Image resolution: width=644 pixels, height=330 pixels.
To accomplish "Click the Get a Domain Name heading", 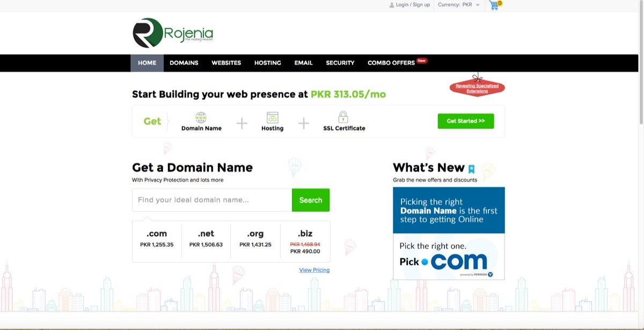I will (x=192, y=167).
